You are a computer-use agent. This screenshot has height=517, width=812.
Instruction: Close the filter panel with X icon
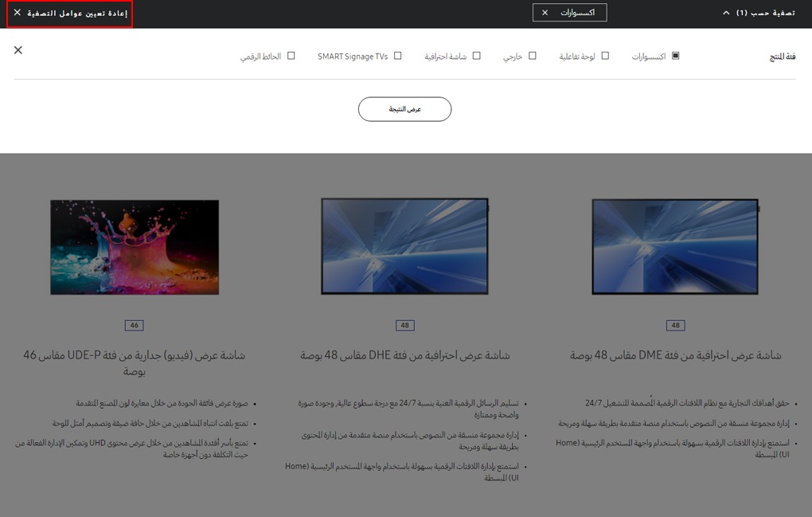pyautogui.click(x=18, y=49)
